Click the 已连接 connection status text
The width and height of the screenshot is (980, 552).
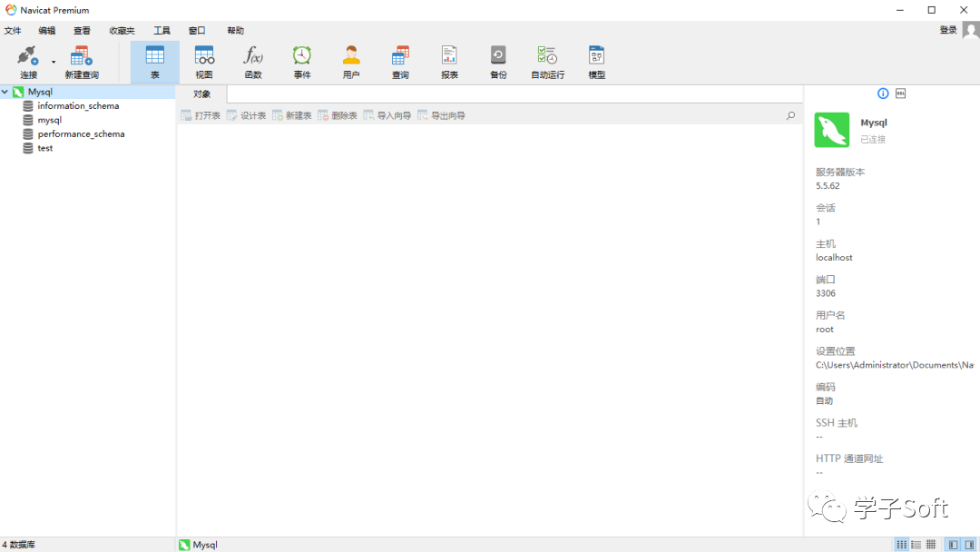coord(873,140)
